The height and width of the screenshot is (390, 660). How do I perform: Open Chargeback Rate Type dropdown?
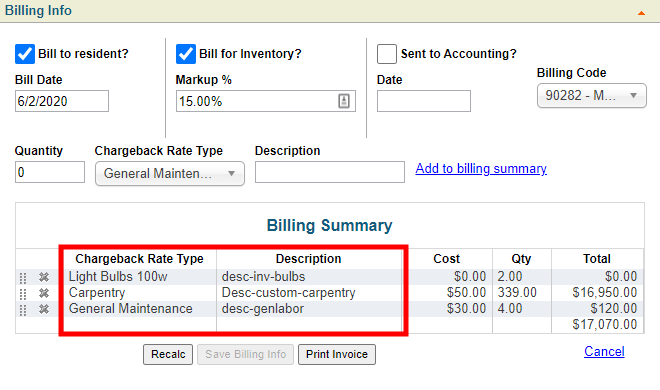click(170, 173)
